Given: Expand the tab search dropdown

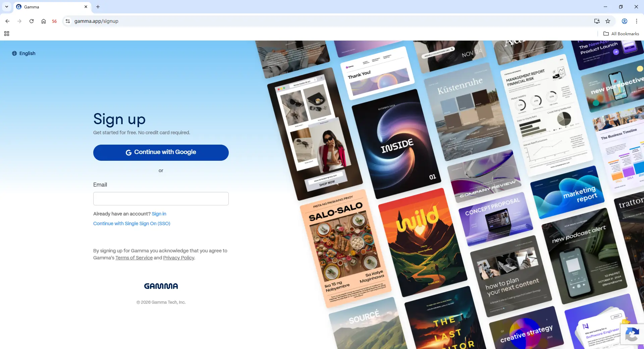Looking at the screenshot, I should pyautogui.click(x=7, y=7).
